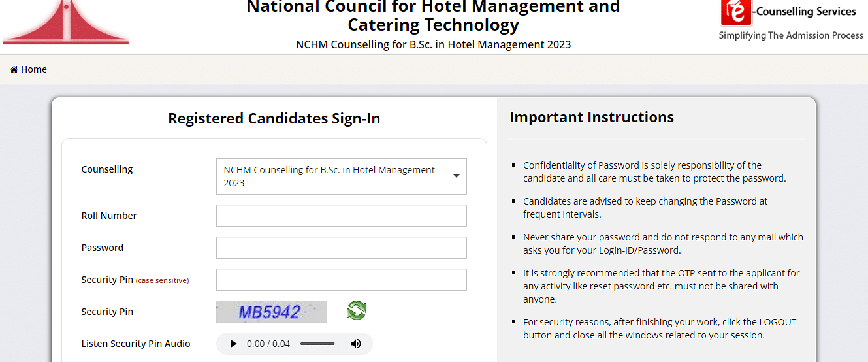Click the red NCHM emblem logo
The image size is (868, 362).
point(66,22)
